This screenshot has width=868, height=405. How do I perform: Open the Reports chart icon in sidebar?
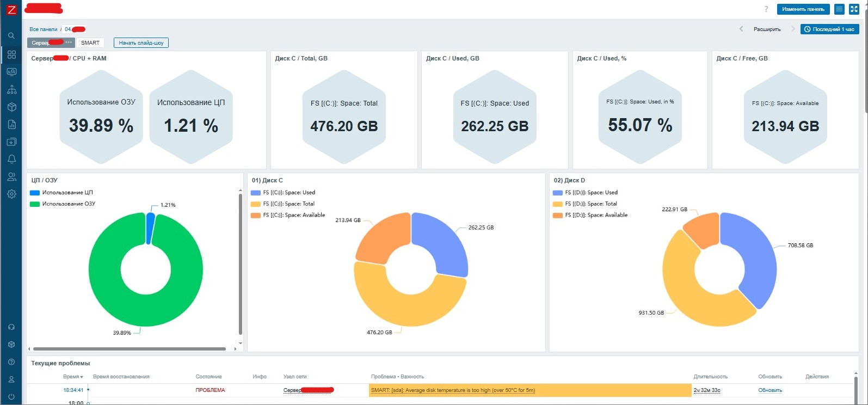coord(11,125)
